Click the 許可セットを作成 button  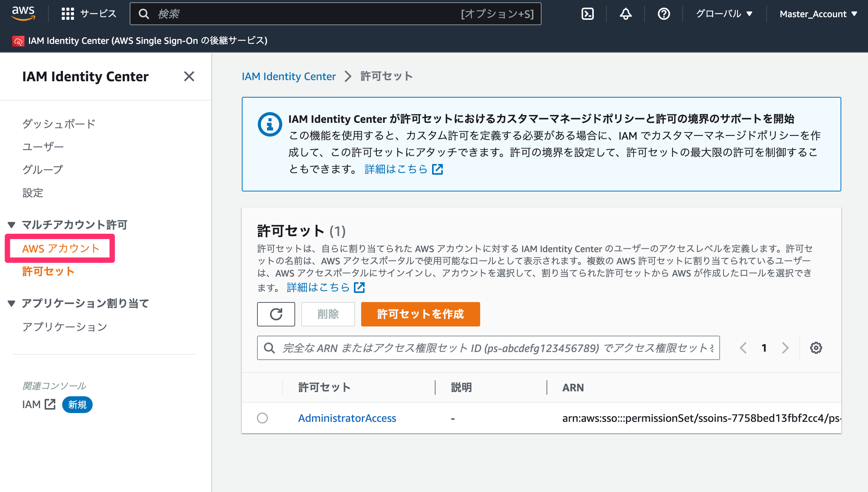pyautogui.click(x=420, y=314)
